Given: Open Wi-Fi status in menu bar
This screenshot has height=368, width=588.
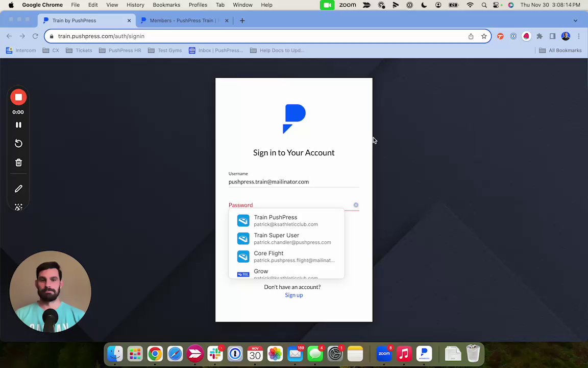Looking at the screenshot, I should 470,5.
